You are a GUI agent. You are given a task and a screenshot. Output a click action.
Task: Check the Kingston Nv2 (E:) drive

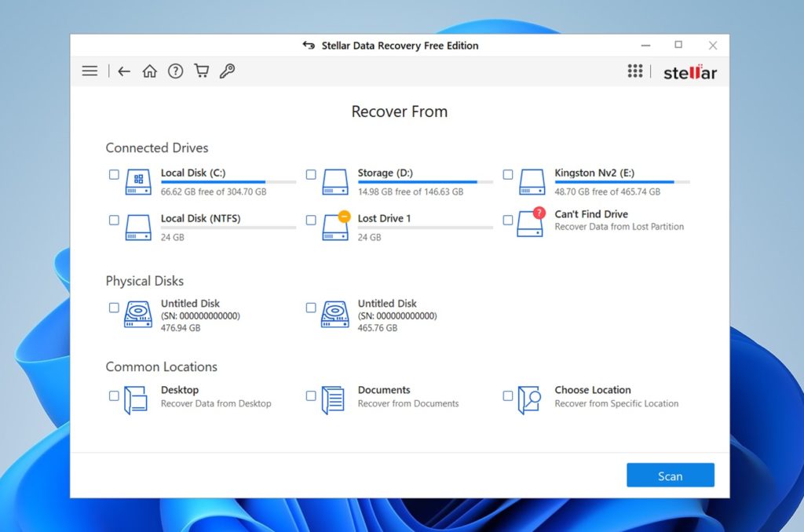508,174
